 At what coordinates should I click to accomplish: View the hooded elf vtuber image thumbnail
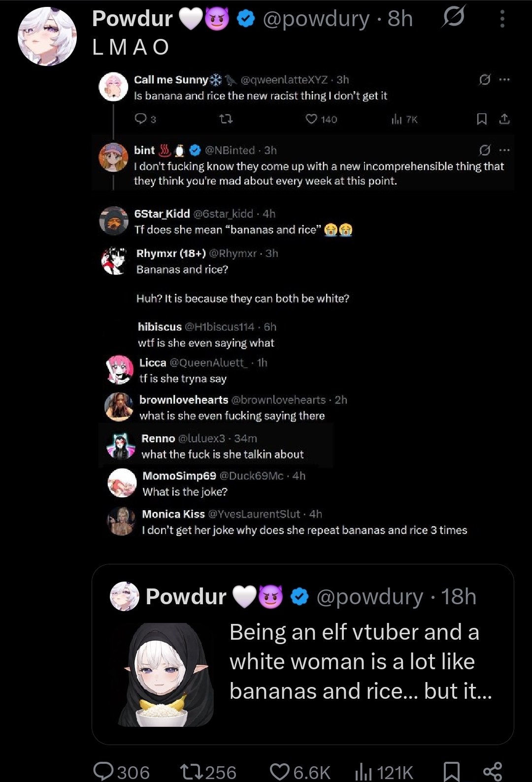(166, 674)
